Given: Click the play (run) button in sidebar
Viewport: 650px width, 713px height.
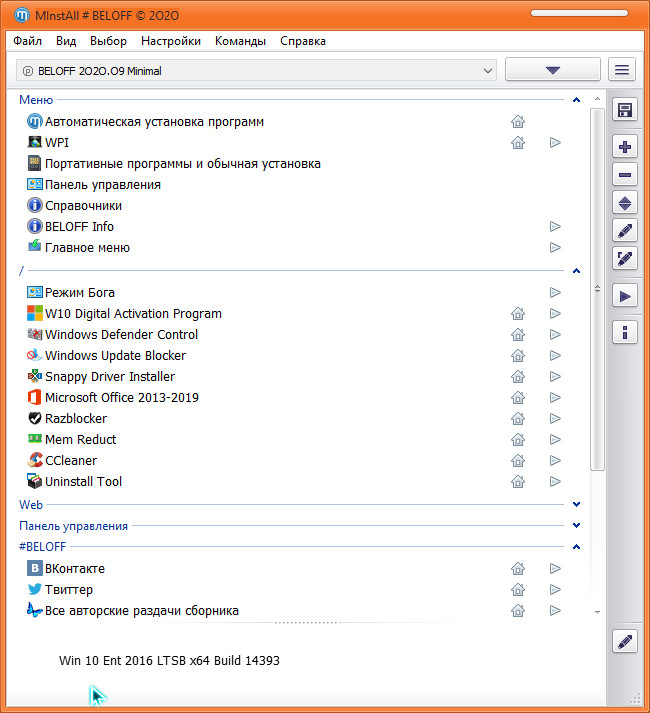Looking at the screenshot, I should [625, 296].
